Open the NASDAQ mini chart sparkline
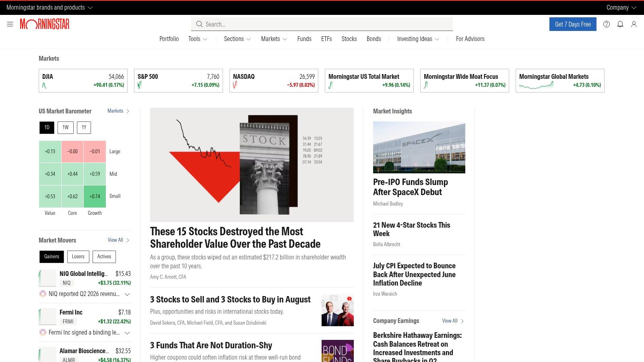This screenshot has width=644, height=362. [x=235, y=85]
